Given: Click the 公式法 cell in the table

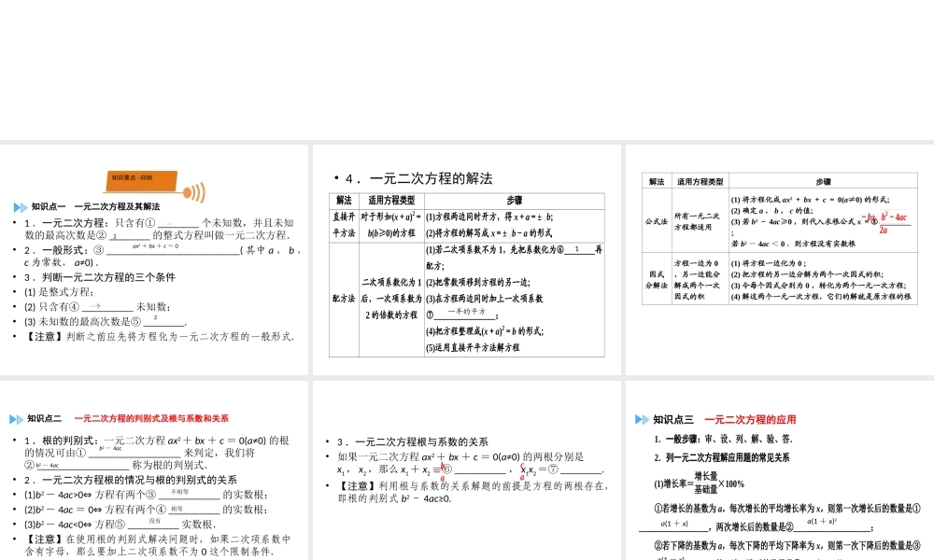Looking at the screenshot, I should (657, 221).
